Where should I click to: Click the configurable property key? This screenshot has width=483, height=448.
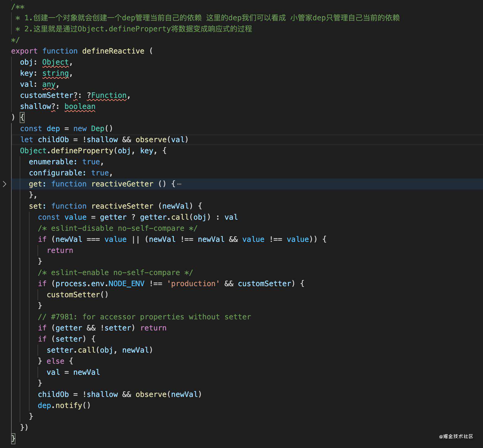[55, 173]
